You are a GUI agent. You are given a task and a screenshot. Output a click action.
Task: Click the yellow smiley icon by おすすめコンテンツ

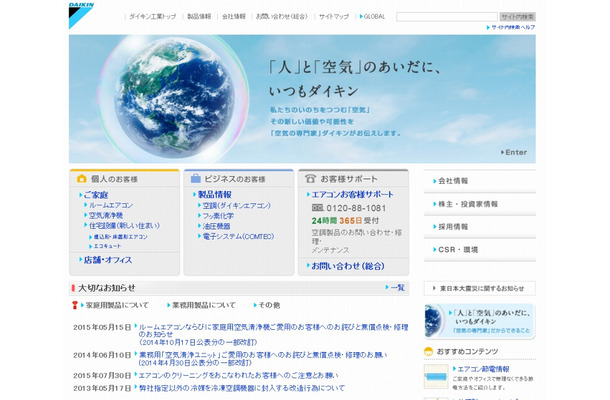point(428,351)
